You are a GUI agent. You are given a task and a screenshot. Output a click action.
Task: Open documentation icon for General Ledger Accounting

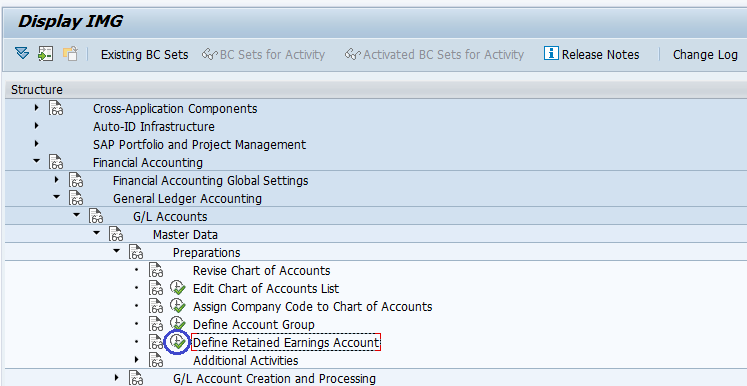[x=76, y=198]
